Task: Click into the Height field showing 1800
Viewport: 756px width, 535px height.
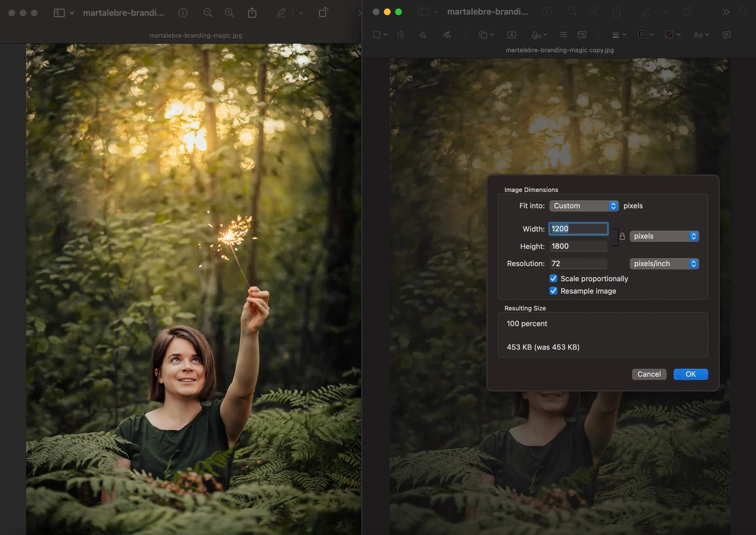Action: [578, 246]
